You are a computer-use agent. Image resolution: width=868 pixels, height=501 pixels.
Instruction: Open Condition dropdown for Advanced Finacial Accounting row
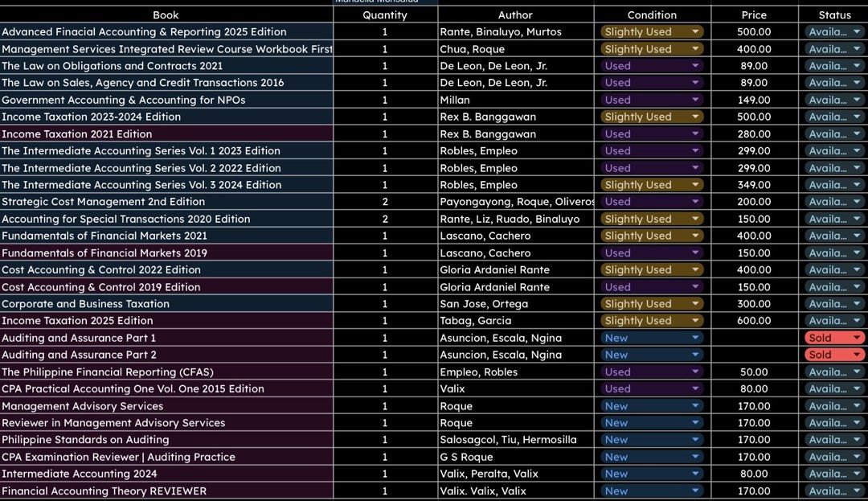click(x=652, y=32)
